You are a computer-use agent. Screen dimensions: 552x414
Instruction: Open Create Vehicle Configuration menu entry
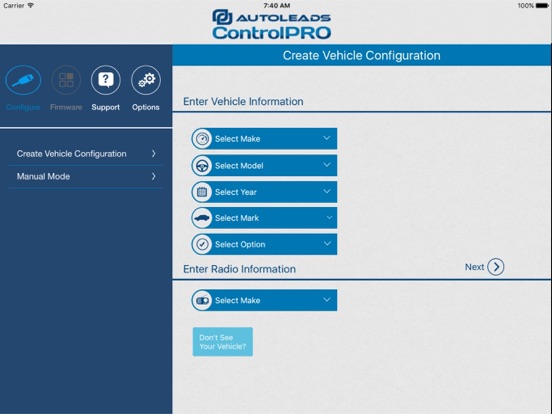[86, 154]
